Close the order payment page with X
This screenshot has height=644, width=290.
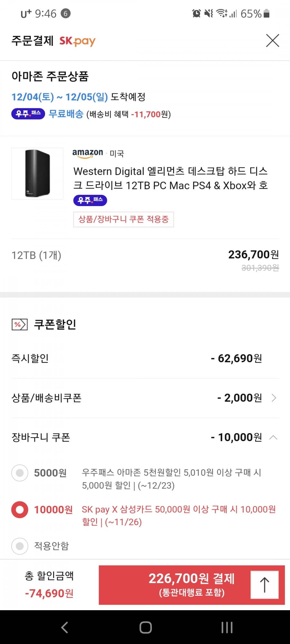(x=272, y=41)
